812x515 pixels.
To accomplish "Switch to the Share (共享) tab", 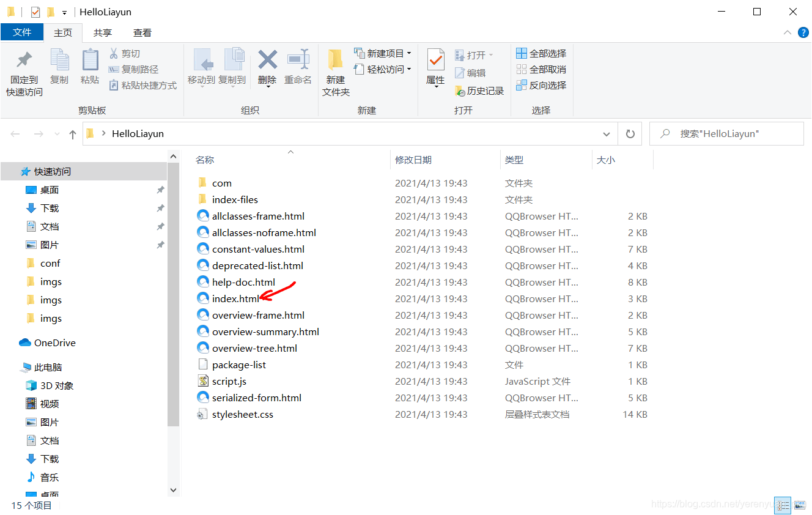I will coord(103,32).
